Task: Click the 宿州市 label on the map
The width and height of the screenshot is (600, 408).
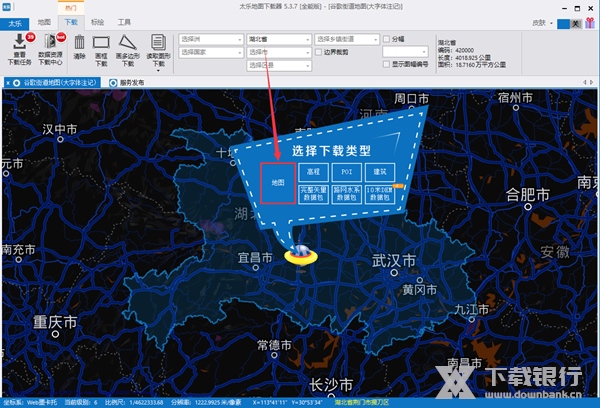Action: [x=515, y=98]
